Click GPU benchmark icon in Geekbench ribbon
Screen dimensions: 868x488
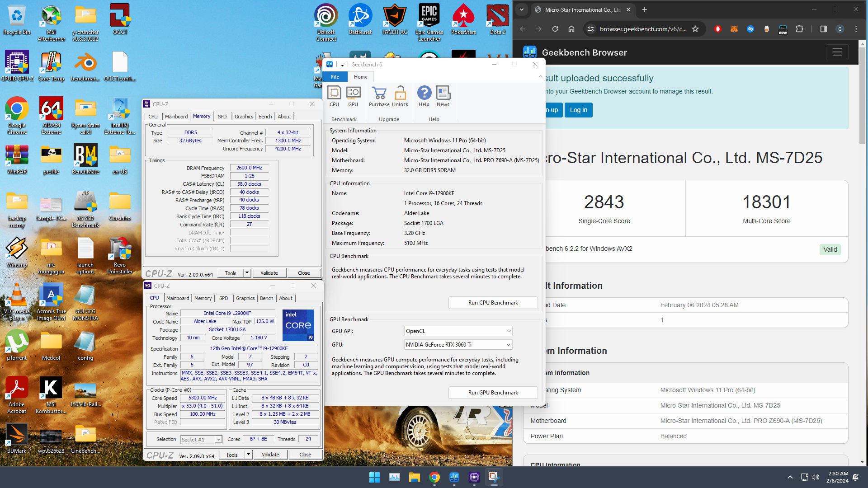353,97
